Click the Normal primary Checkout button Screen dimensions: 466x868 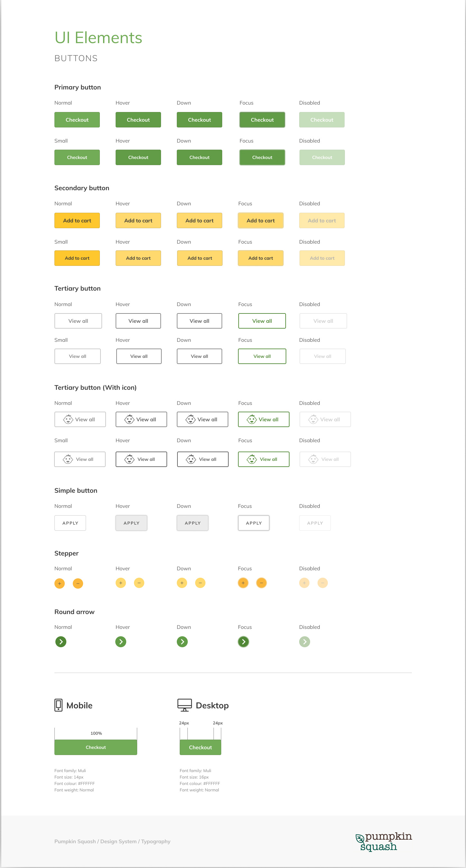77,120
